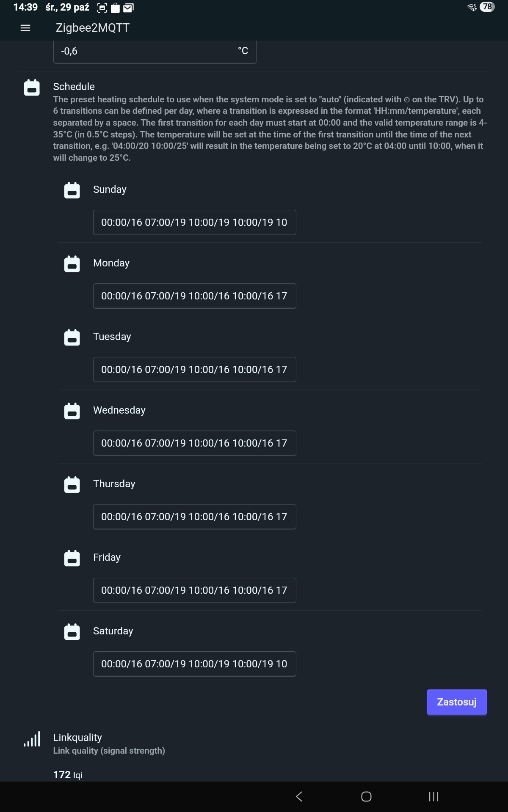508x812 pixels.
Task: Click the calendar icon beside Saturday
Action: [x=72, y=632]
